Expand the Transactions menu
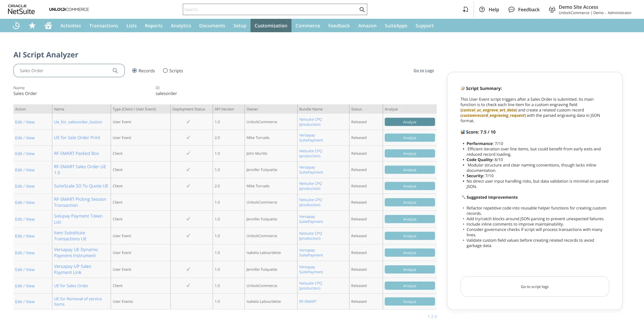The width and height of the screenshot is (644, 334). pyautogui.click(x=104, y=26)
